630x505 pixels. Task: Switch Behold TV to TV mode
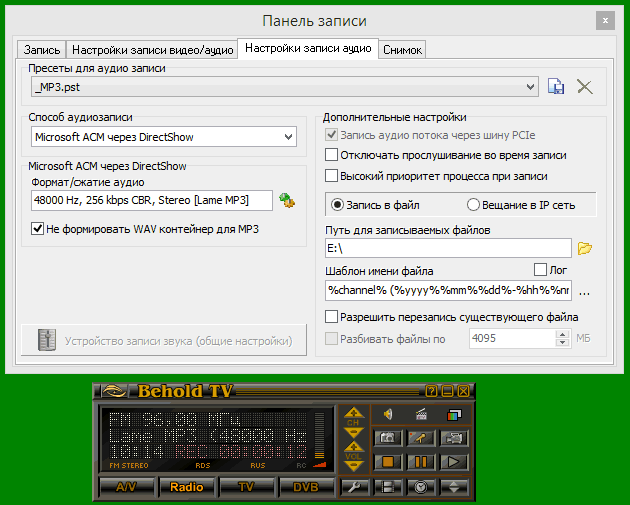[246, 487]
